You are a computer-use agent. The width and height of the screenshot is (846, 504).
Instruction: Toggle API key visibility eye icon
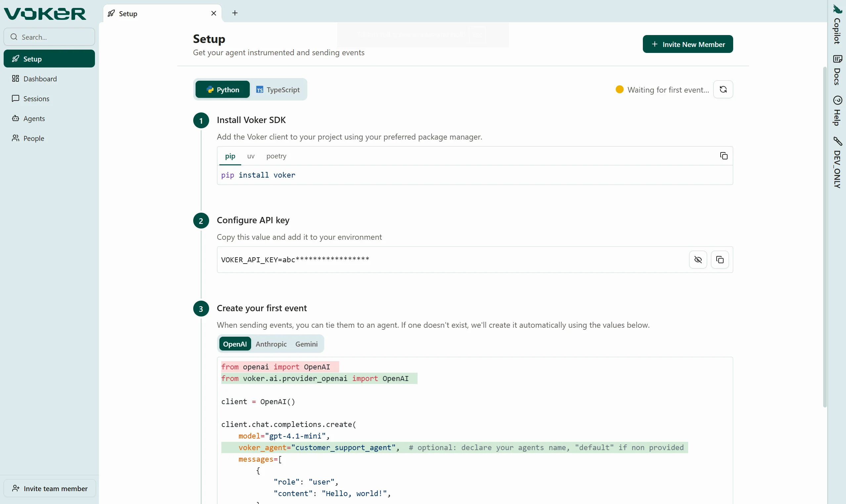(x=698, y=260)
